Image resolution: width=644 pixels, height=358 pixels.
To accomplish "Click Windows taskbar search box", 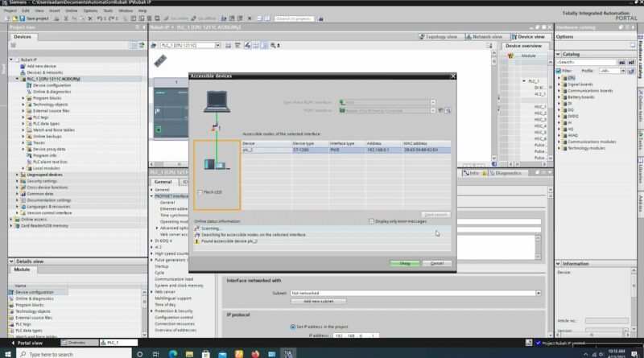I will [x=74, y=354].
